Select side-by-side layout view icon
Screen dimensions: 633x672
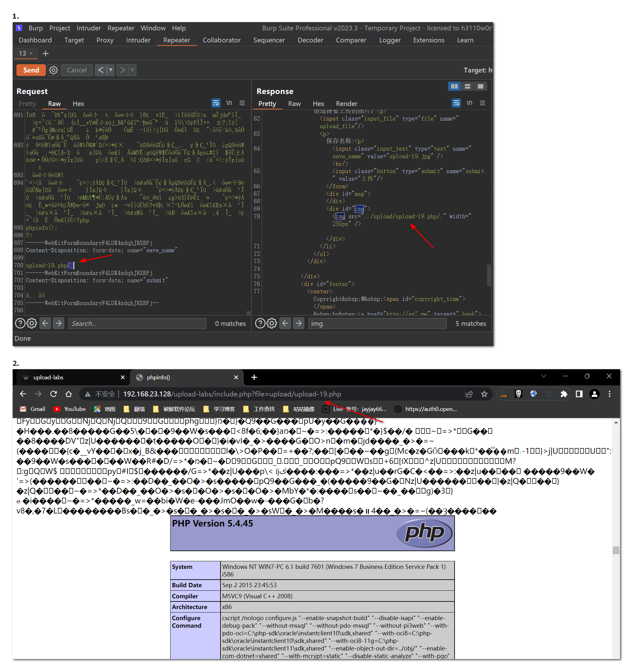[454, 87]
